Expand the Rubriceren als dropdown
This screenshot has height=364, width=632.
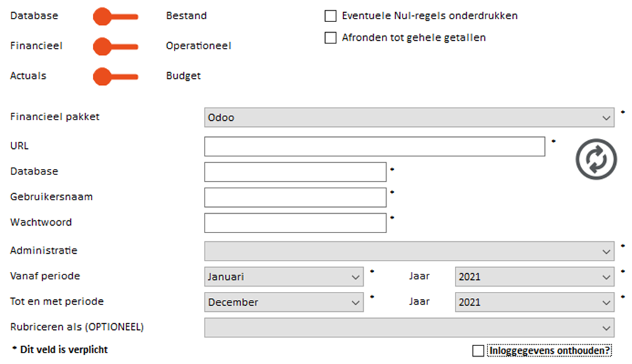pyautogui.click(x=409, y=327)
